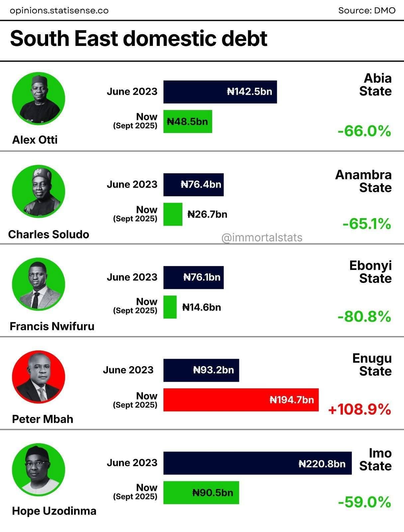Click the Source: DMO label
The height and width of the screenshot is (532, 404).
click(x=367, y=11)
